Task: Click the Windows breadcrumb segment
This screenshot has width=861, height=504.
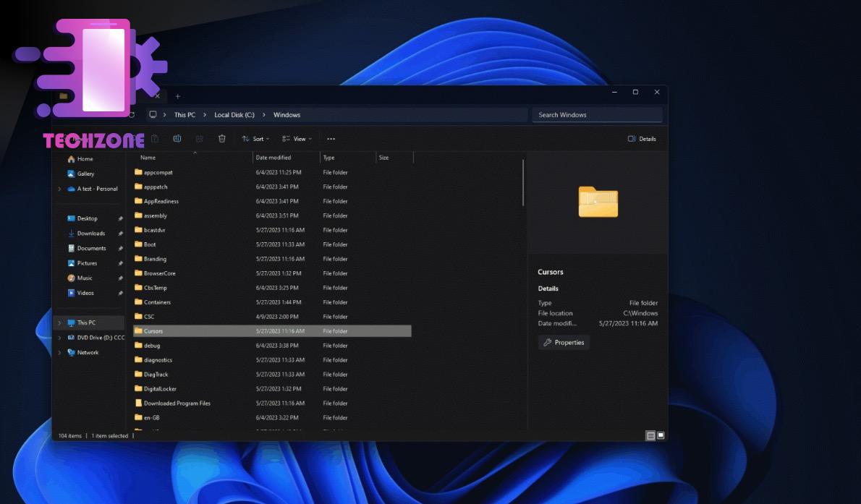Action: point(287,115)
